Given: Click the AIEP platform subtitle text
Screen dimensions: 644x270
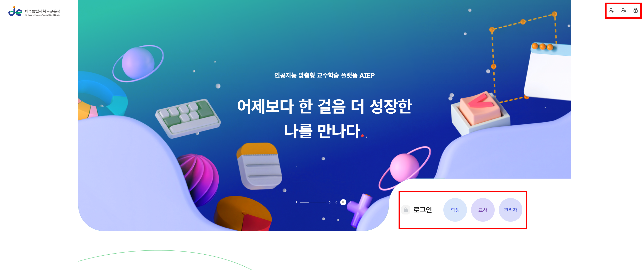Looking at the screenshot, I should (324, 75).
